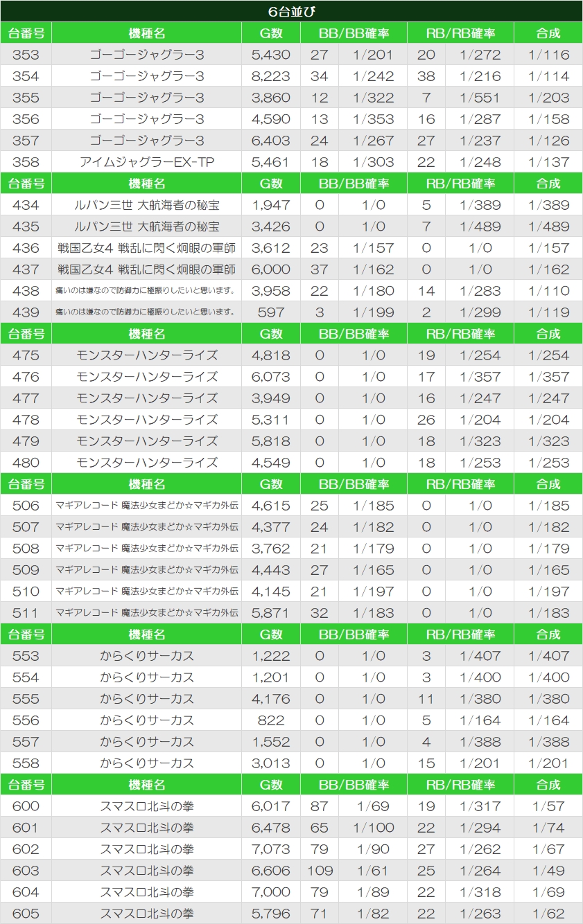Select RB count 38 in row 354

426,76
